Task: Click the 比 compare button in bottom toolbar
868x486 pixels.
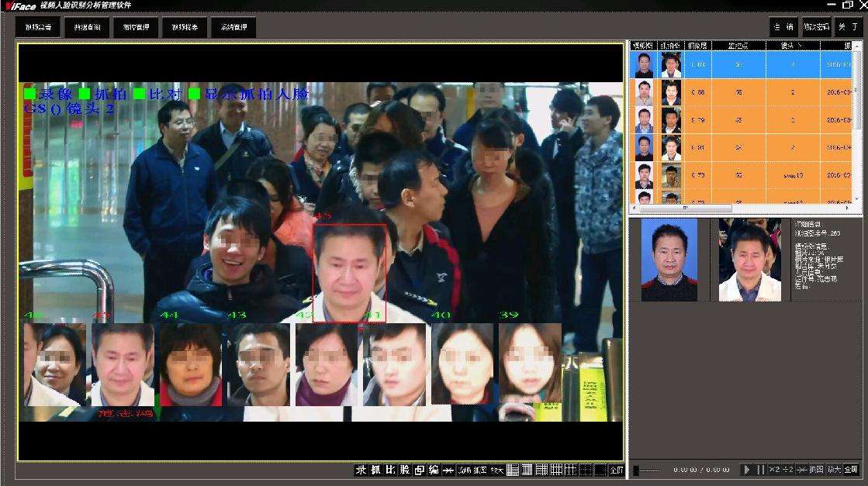Action: coord(390,470)
